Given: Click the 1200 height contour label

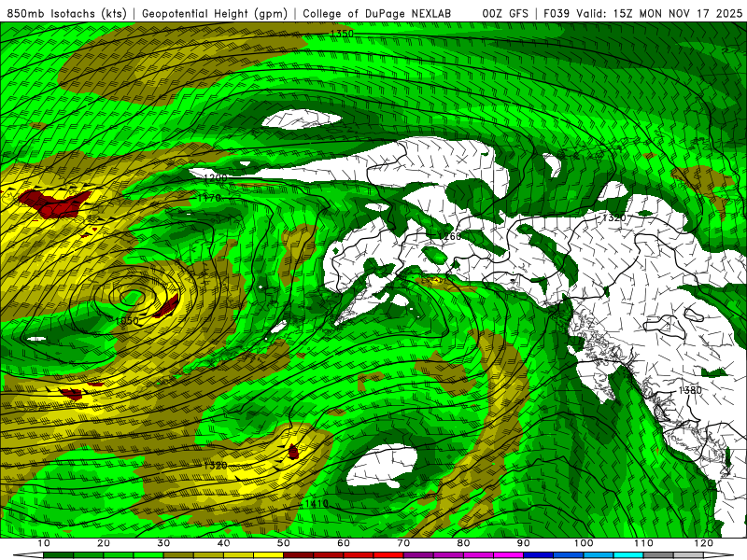Looking at the screenshot, I should tap(216, 177).
